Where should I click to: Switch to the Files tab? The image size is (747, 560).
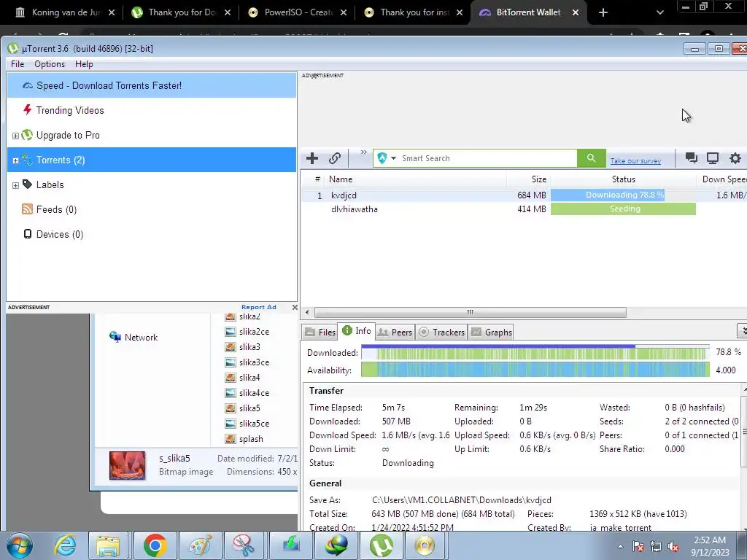click(320, 332)
